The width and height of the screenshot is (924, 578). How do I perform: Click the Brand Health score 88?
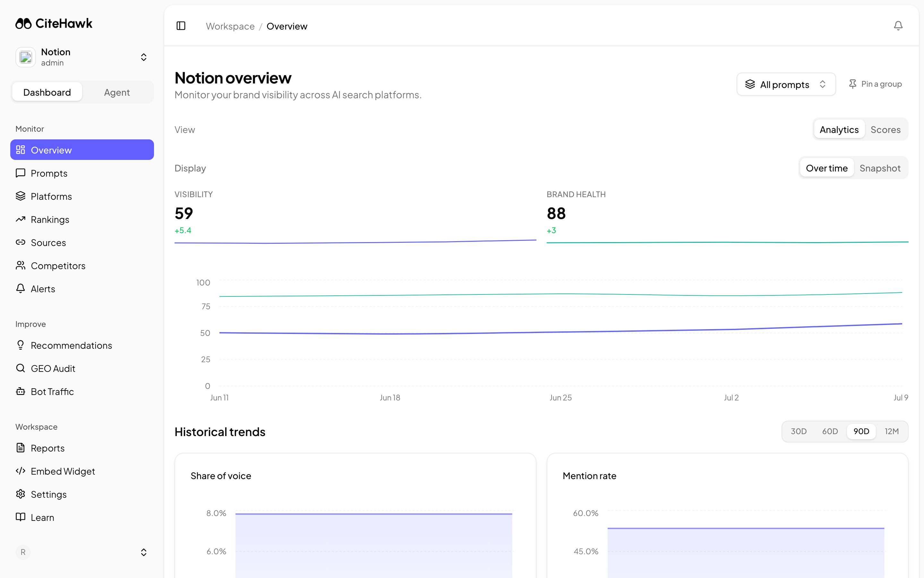556,213
